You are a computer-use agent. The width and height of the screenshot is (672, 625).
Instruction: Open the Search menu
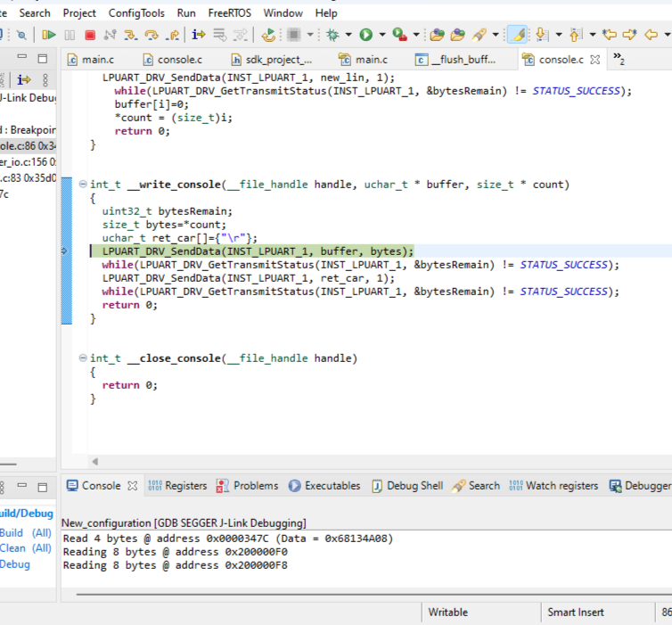35,13
